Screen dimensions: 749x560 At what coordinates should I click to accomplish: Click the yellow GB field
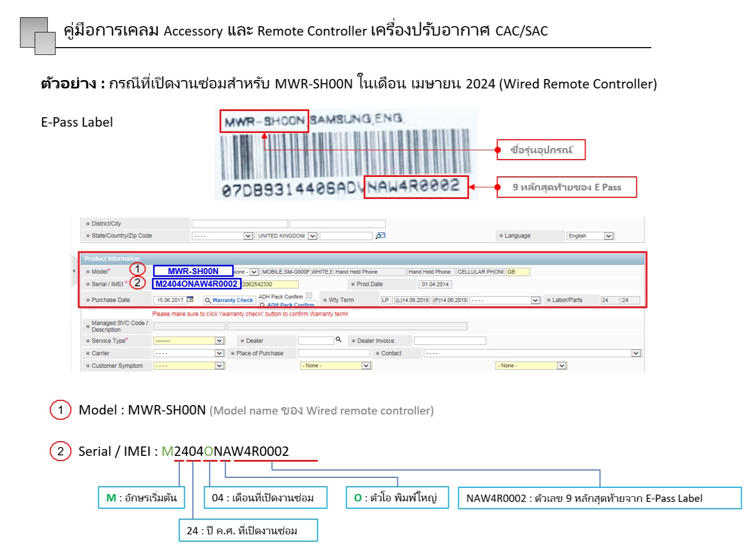[x=518, y=272]
